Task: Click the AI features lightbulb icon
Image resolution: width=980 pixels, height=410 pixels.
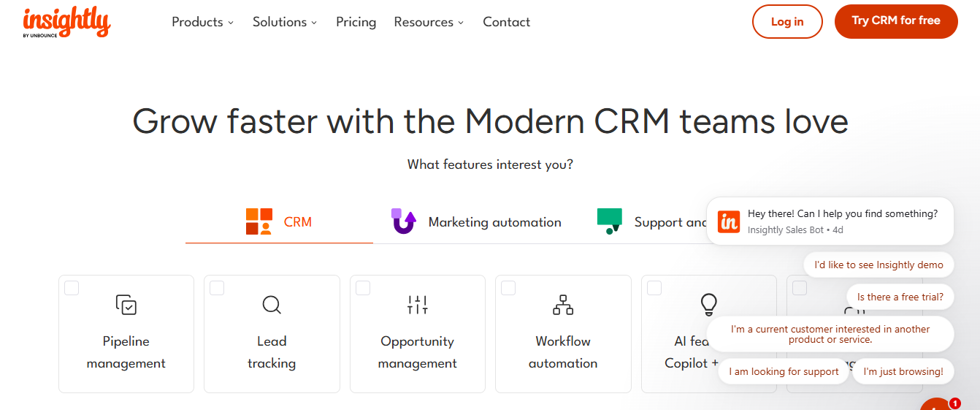Action: point(708,304)
